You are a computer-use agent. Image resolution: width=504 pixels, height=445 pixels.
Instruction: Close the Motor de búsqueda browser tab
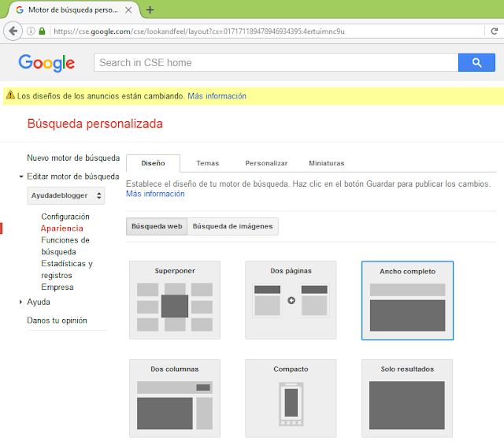128,10
